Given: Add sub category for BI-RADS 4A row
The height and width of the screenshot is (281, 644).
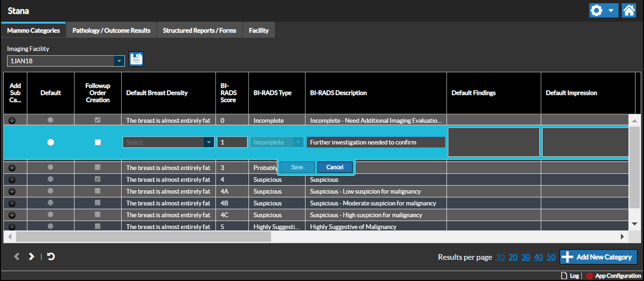Looking at the screenshot, I should click(x=12, y=191).
